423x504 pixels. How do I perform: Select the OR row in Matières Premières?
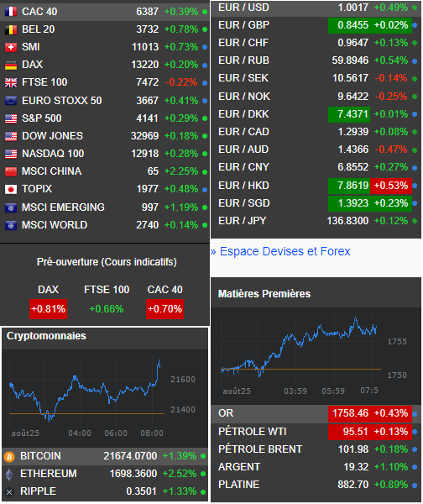point(316,413)
